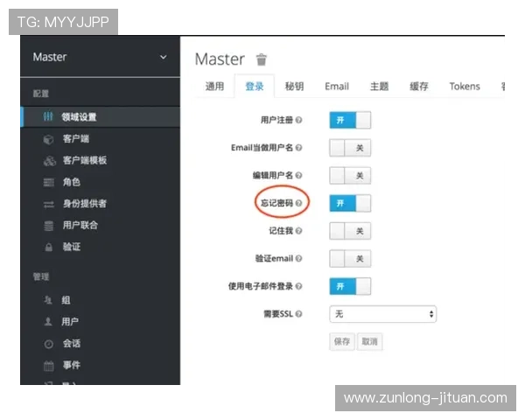Open the 主题 tab
The image size is (525, 420).
pyautogui.click(x=380, y=87)
